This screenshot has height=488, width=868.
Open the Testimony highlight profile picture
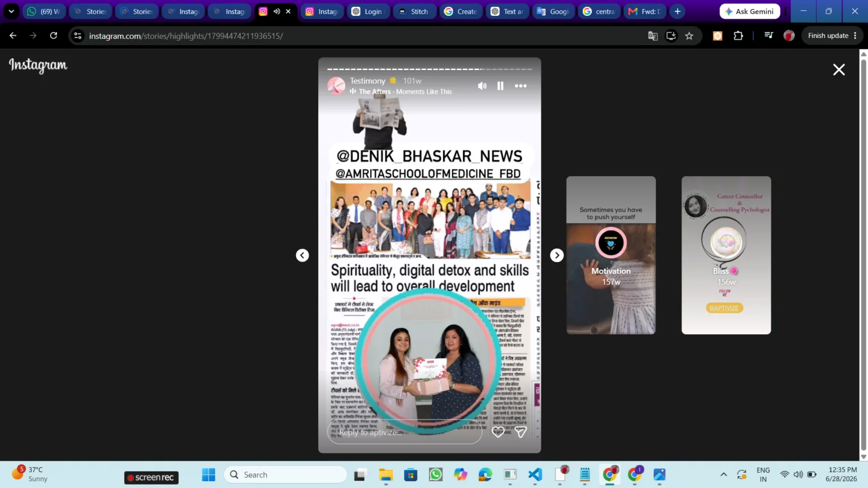[x=336, y=86]
